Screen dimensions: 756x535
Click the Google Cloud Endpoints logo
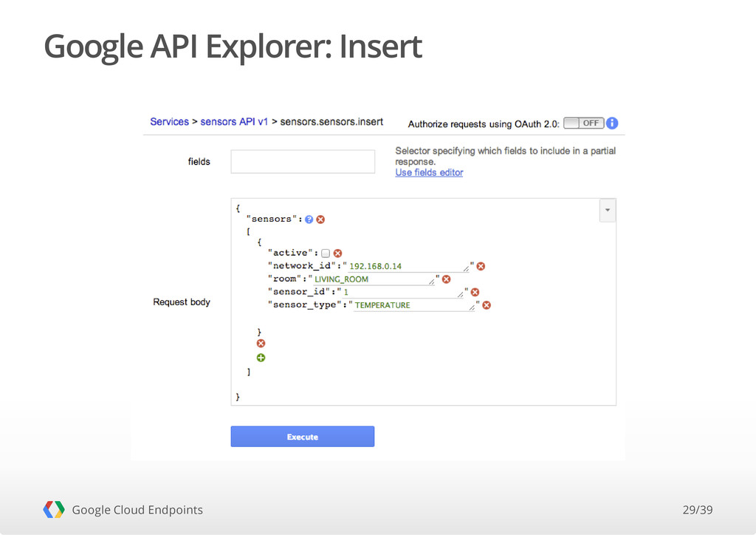[x=54, y=509]
